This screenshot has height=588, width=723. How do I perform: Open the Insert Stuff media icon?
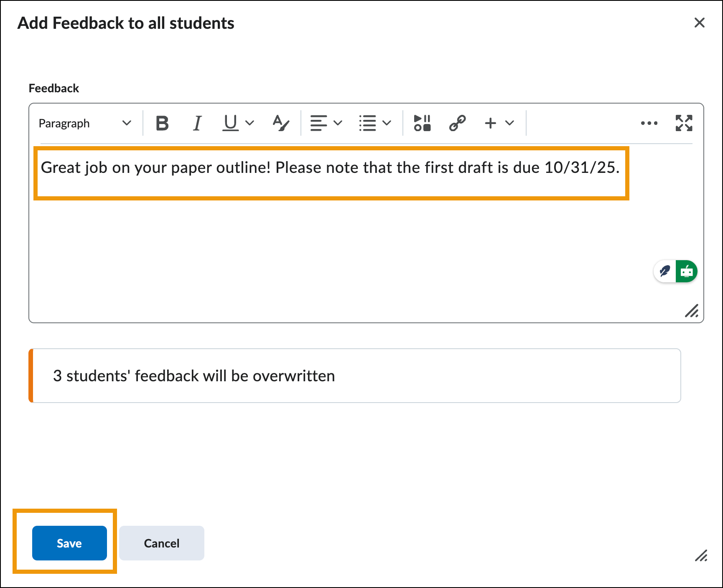(422, 123)
